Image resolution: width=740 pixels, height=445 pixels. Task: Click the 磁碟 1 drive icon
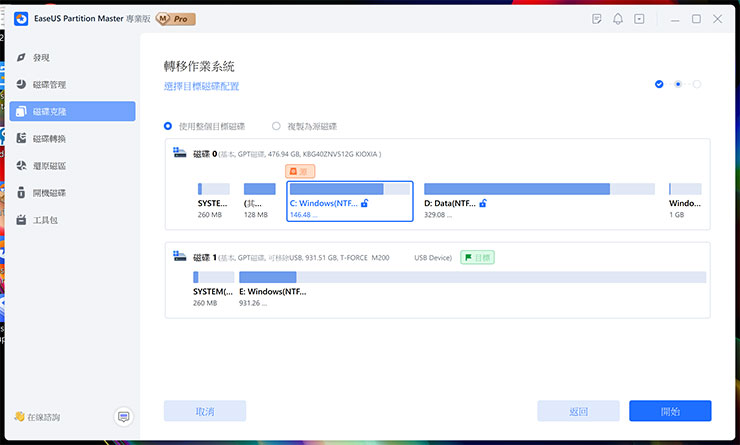click(x=180, y=256)
